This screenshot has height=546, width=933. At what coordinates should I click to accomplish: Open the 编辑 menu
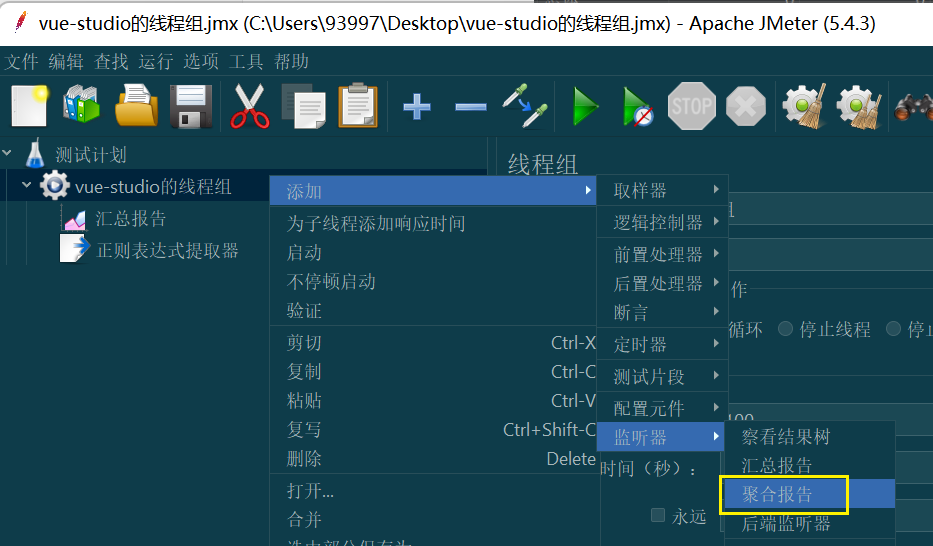[x=66, y=61]
